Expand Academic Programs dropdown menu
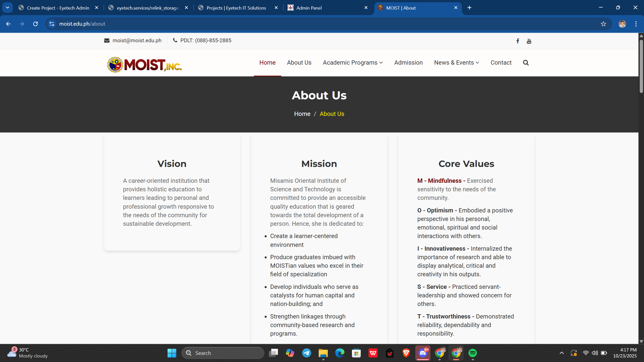 click(353, 63)
